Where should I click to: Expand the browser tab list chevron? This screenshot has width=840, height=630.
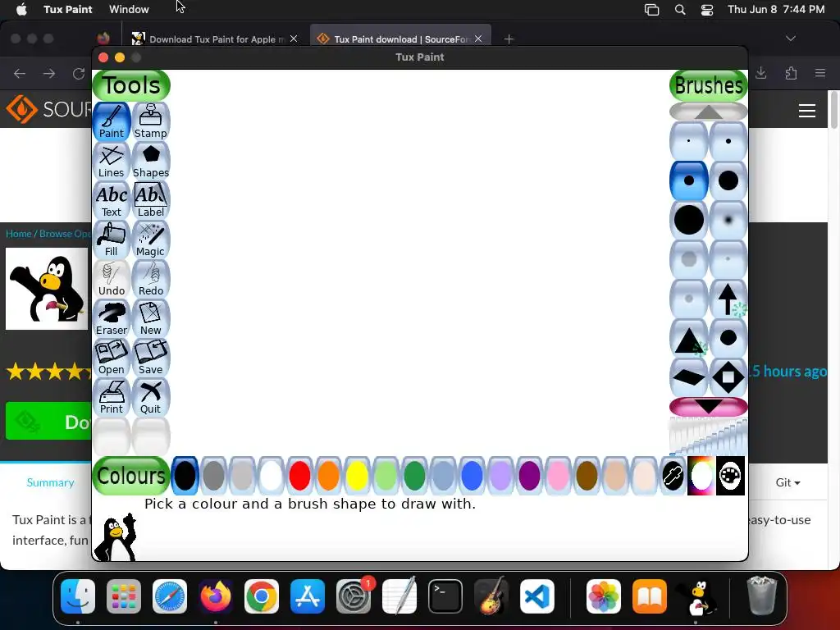point(790,39)
